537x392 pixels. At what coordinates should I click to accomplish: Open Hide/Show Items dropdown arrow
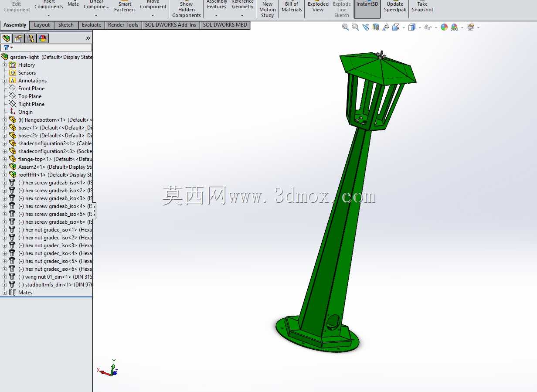click(x=435, y=27)
